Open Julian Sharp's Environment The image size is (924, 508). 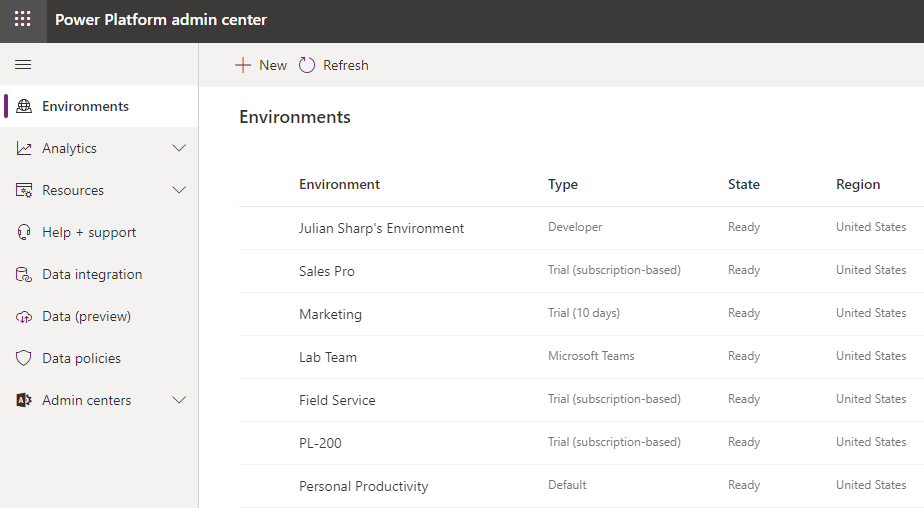point(381,228)
